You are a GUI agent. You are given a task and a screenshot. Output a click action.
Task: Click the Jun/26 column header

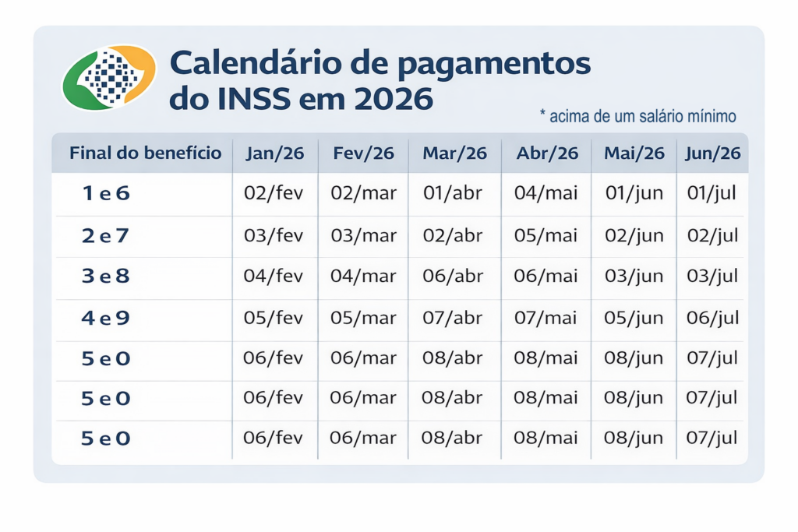712,153
